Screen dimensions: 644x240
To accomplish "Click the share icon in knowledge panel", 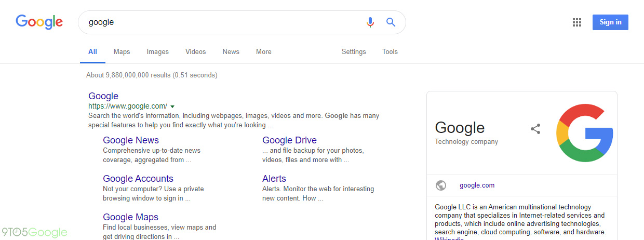I will click(x=535, y=129).
